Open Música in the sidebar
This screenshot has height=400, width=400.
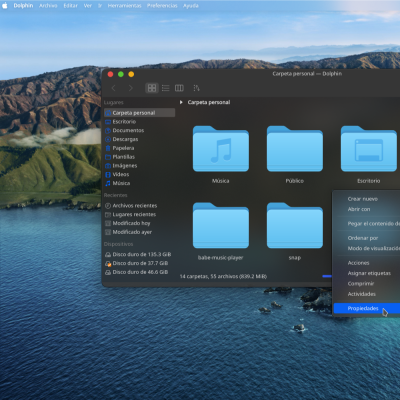tap(121, 183)
